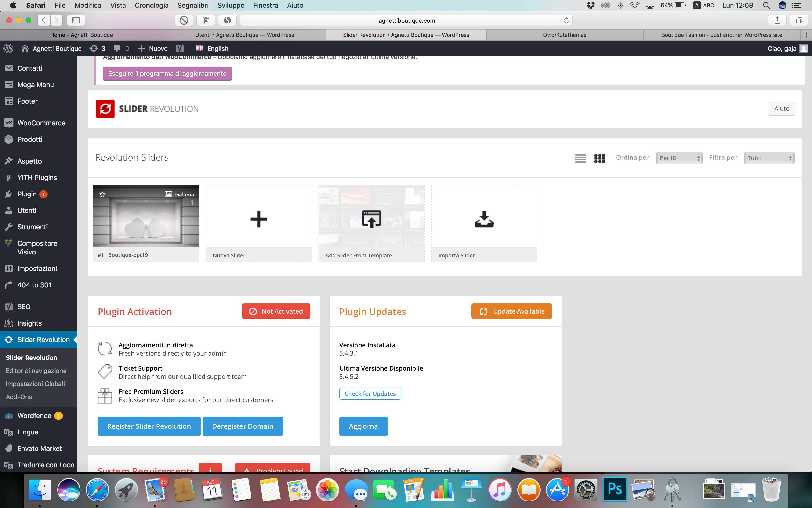Screen dimensions: 812x508
Task: Click the content blocker toolbar icon
Action: [x=184, y=21]
